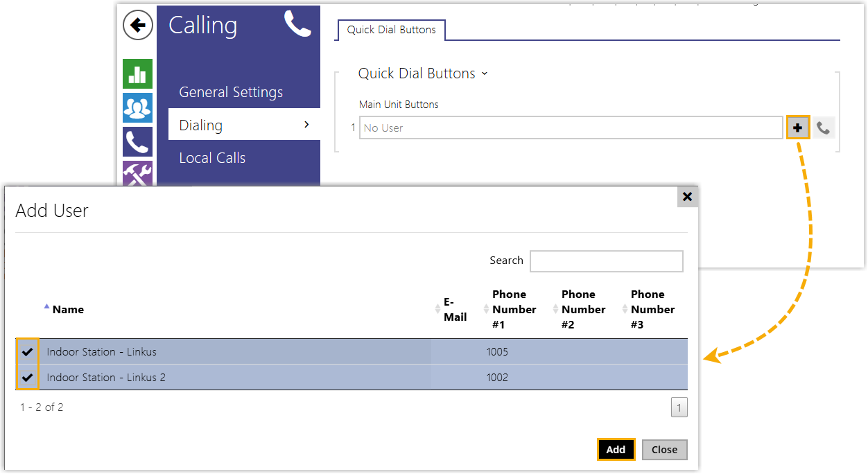
Task: Close the Add User dialog with X
Action: 687,197
